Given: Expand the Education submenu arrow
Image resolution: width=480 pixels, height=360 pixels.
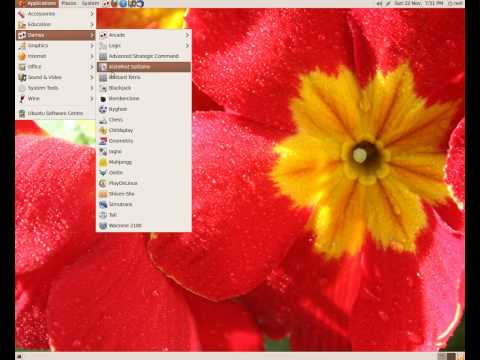Looking at the screenshot, I should point(92,24).
